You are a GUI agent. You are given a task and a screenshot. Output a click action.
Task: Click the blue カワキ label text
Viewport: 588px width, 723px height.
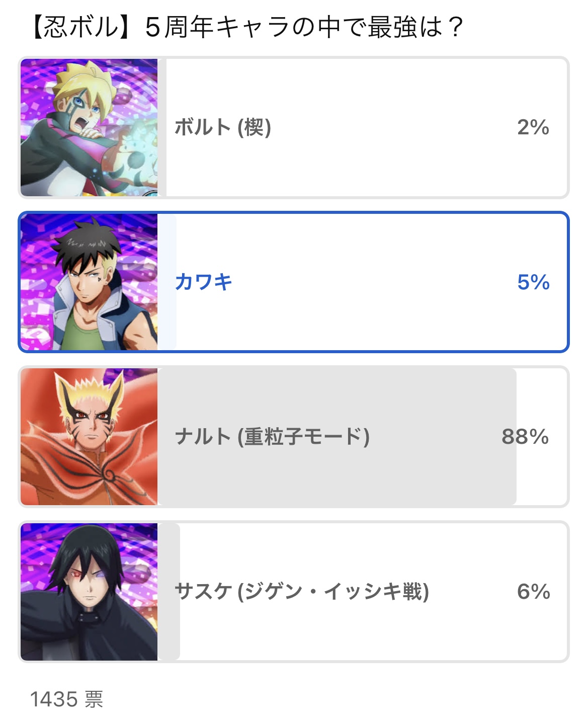(203, 282)
